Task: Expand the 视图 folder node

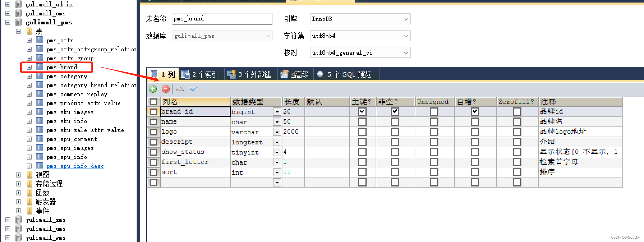Action: tap(19, 175)
